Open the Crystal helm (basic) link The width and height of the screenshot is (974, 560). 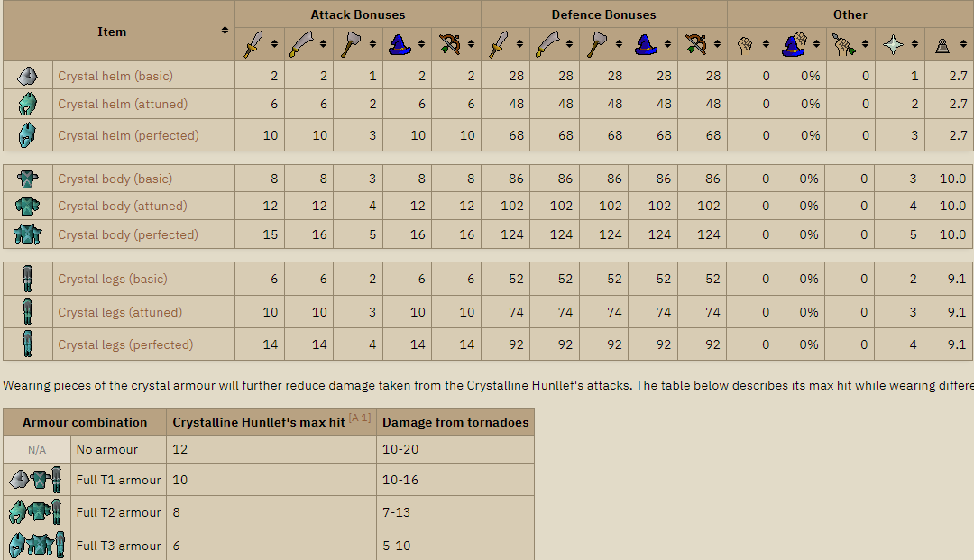(115, 76)
